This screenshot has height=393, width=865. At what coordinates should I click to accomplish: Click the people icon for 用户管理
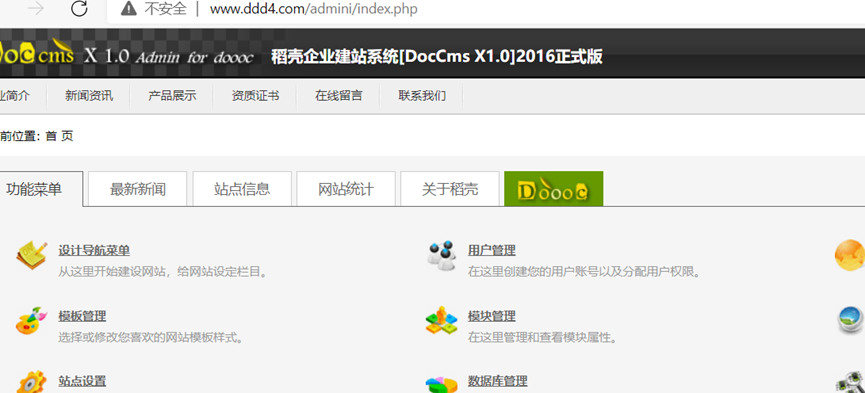[x=441, y=256]
